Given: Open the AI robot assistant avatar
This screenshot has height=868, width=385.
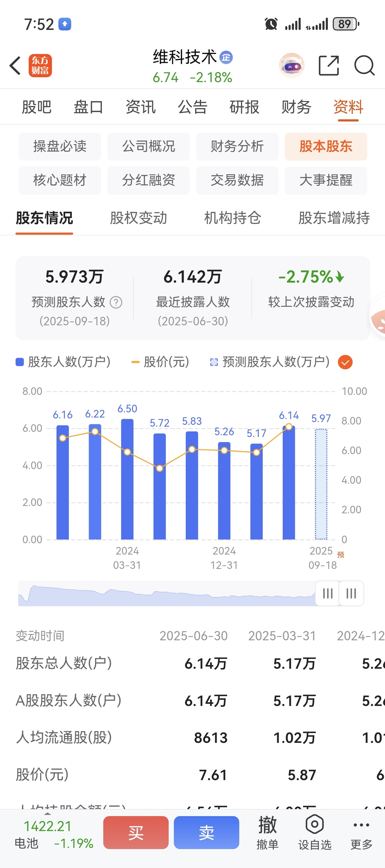Looking at the screenshot, I should 292,65.
